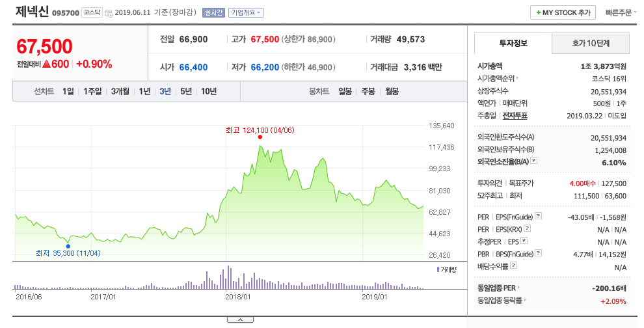Click the red 최고 124,100 peak marker
644x328 pixels.
pos(260,137)
